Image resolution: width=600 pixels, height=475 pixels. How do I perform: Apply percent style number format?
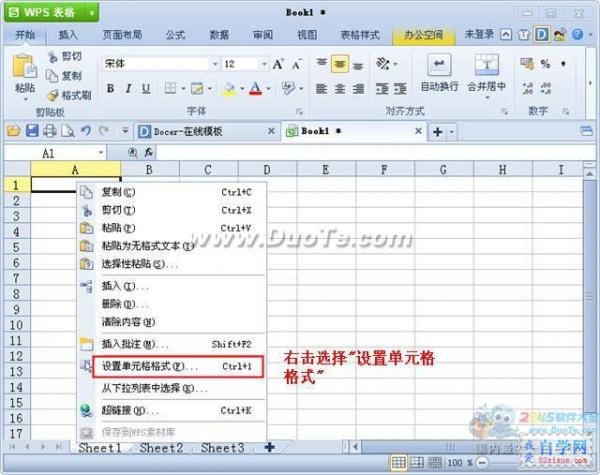[545, 64]
